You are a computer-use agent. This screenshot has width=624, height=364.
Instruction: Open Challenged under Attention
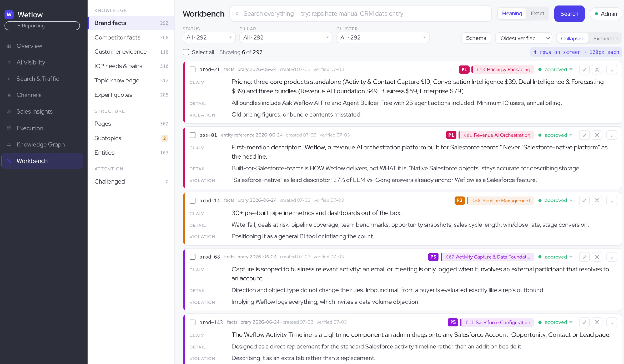pyautogui.click(x=131, y=182)
